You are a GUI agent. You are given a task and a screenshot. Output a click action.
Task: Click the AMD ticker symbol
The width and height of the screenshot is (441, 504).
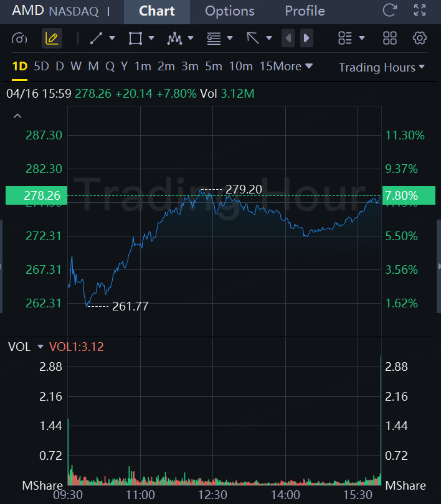click(27, 11)
